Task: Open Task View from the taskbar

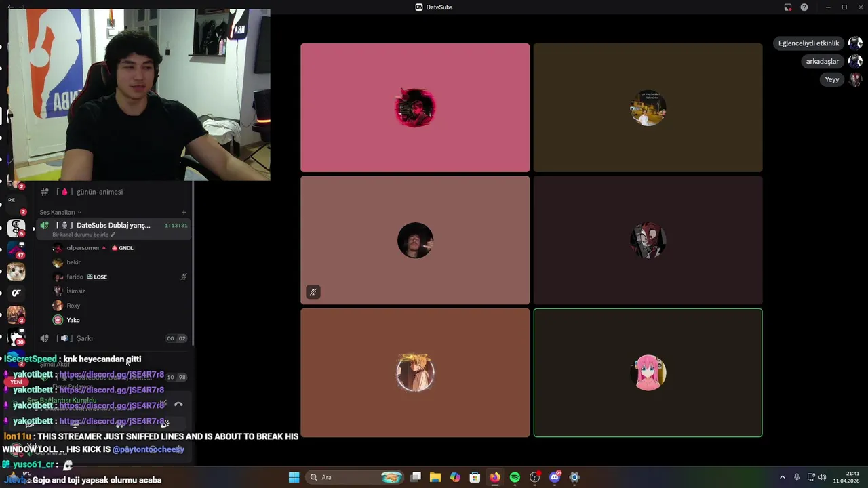Action: (x=416, y=477)
